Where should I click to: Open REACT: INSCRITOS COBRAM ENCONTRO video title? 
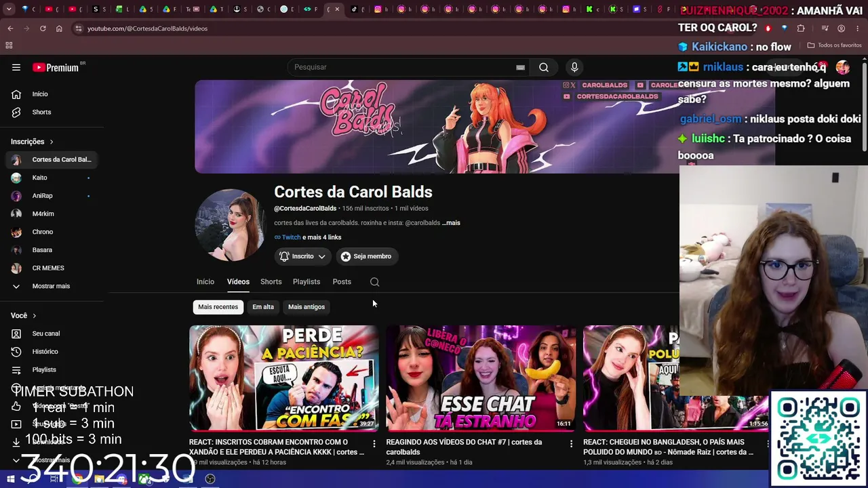point(277,447)
